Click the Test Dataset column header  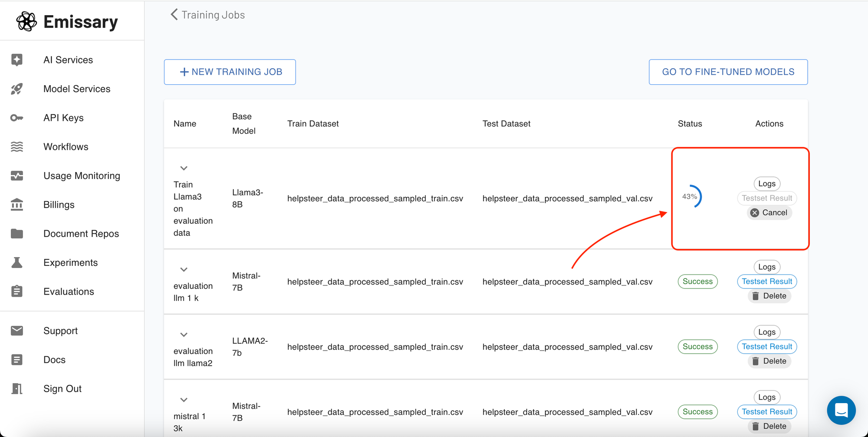click(x=506, y=124)
